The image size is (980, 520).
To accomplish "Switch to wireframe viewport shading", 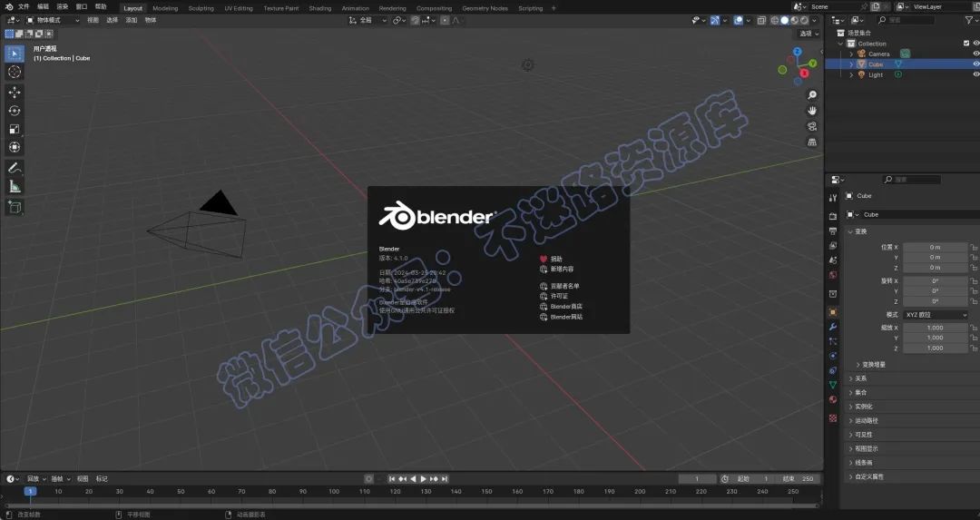I will 774,21.
